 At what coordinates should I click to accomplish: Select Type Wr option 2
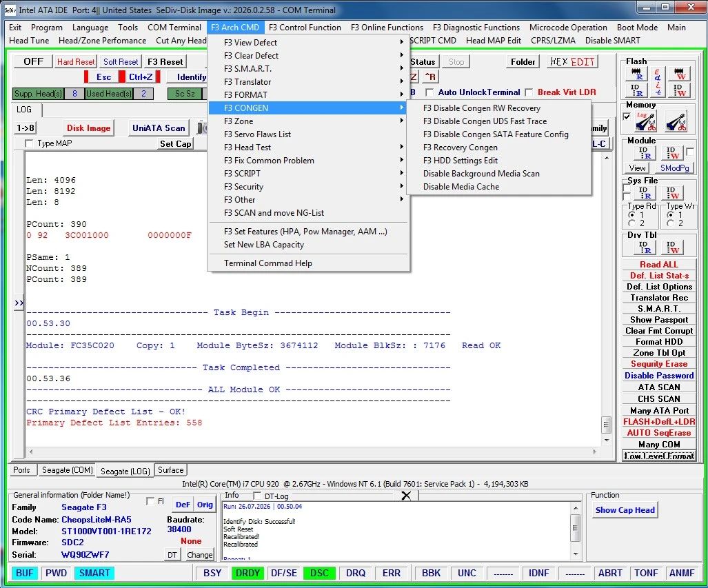click(671, 223)
